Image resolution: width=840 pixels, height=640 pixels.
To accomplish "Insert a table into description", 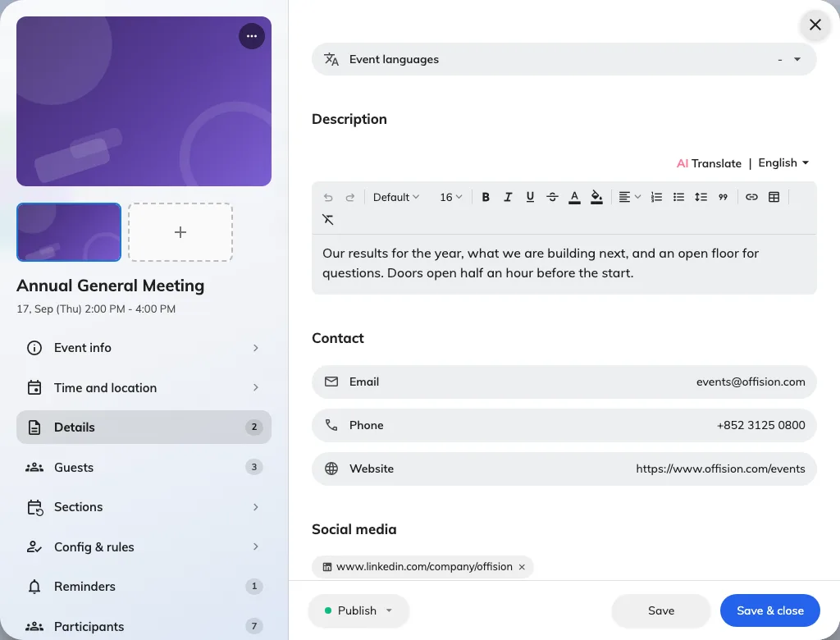I will 774,197.
